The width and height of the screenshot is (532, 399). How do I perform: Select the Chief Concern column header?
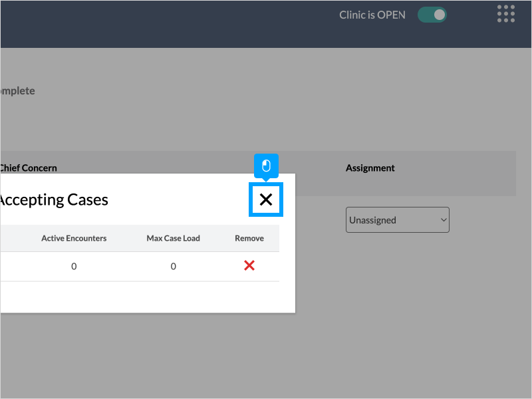29,168
